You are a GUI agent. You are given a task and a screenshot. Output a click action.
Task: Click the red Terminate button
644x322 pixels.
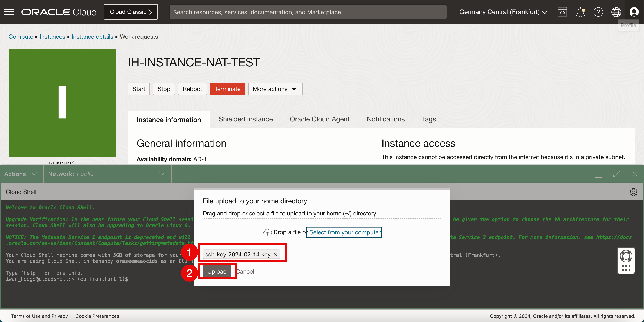(227, 89)
